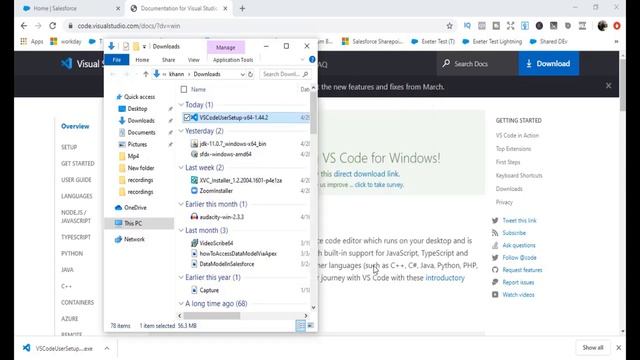Open the Apps grid bookmark icon
Viewport: 640px width, 360px height.
coord(24,41)
